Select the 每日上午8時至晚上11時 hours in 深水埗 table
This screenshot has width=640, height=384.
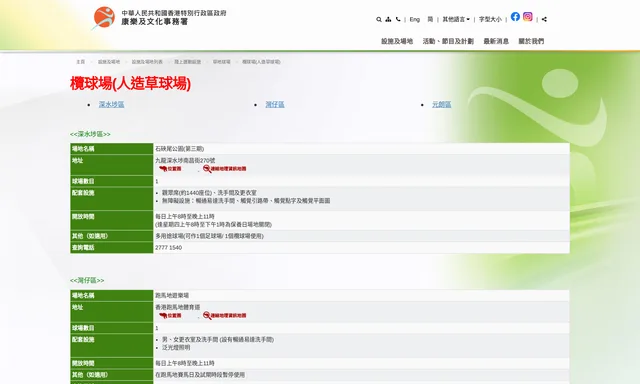(x=185, y=216)
